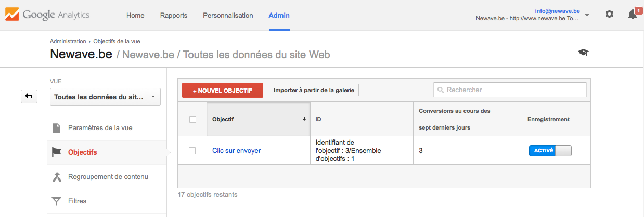Screen dimensions: 644x217
Task: Tick the select-all header checkbox
Action: click(x=192, y=119)
